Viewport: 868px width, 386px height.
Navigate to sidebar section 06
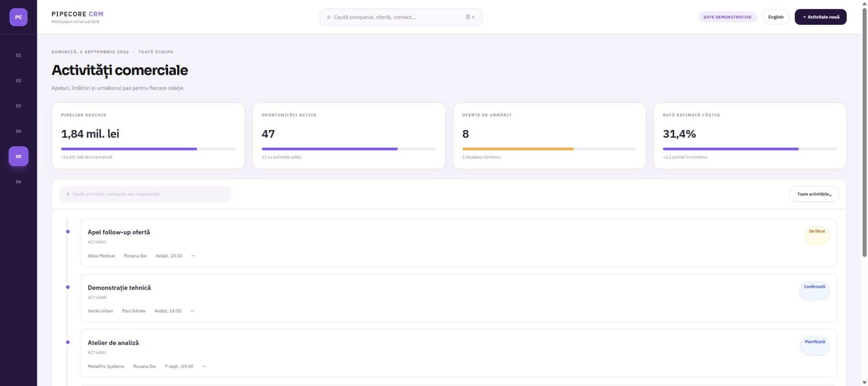pyautogui.click(x=18, y=182)
